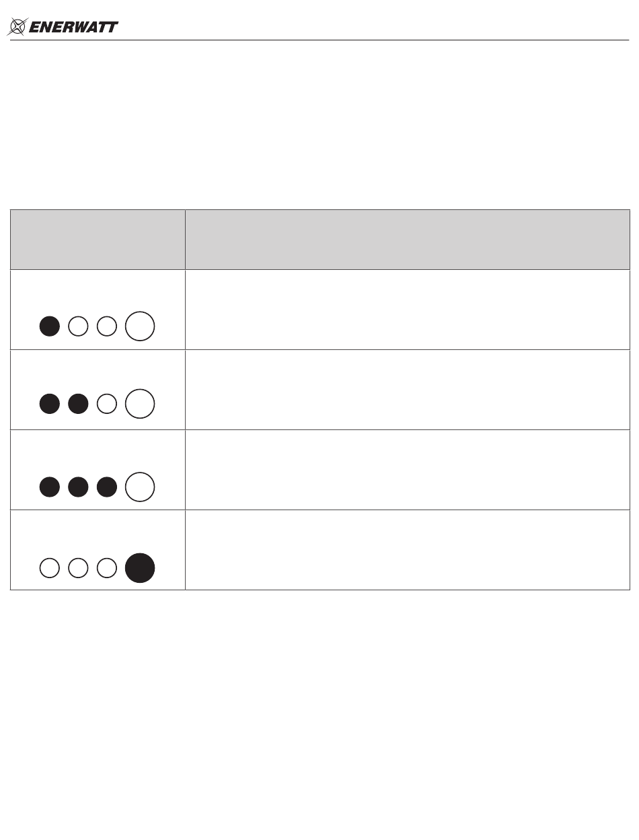
Task: Click the gray header cell above the indicator column
Action: click(98, 240)
